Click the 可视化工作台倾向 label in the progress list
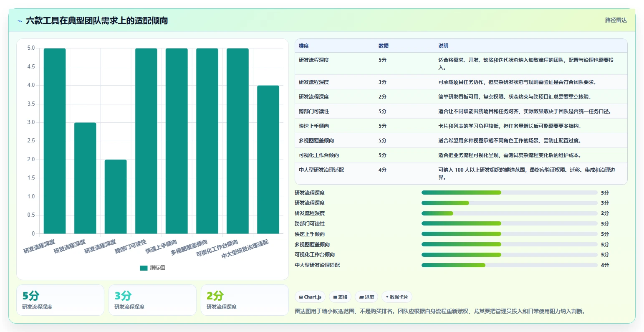Screen dimensions: 644x332 (x=315, y=255)
